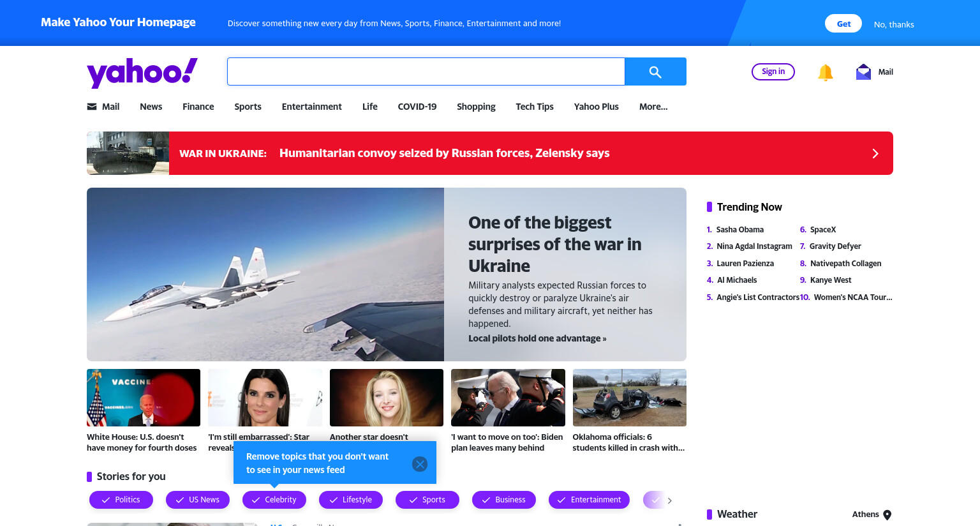Viewport: 980px width, 526px height.
Task: Go to News section
Action: (x=151, y=107)
